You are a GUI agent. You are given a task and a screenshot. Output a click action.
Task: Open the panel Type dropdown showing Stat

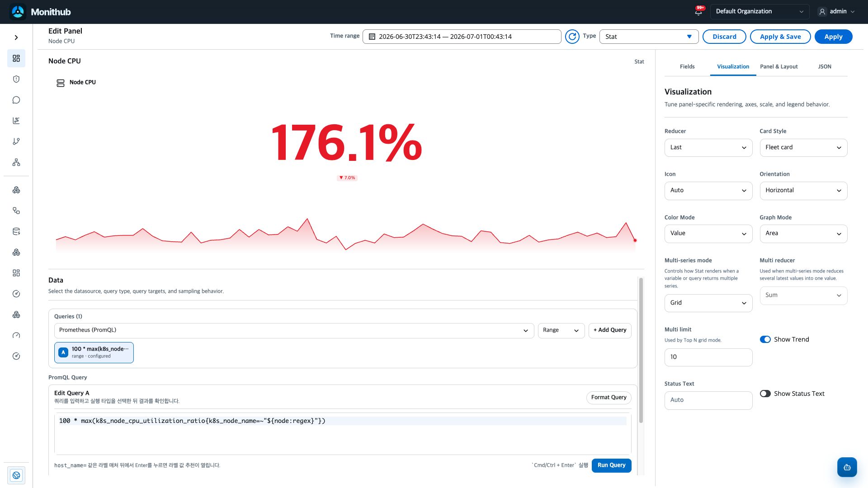pyautogui.click(x=649, y=37)
